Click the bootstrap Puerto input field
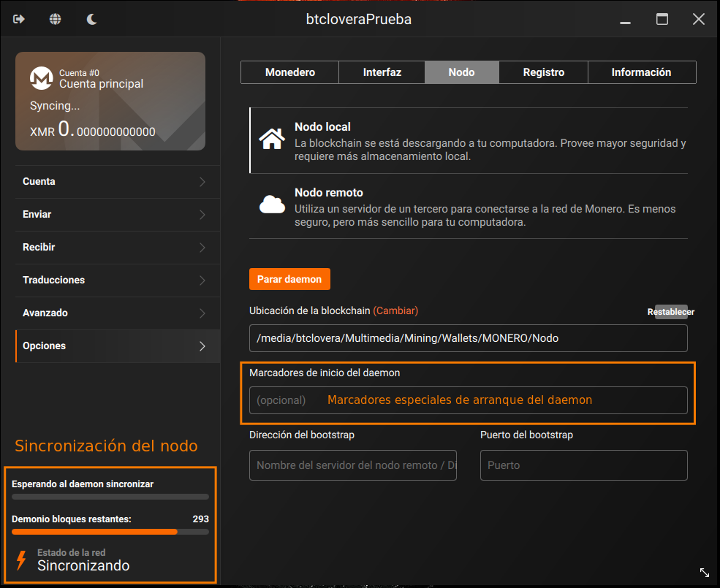This screenshot has width=720, height=588. click(583, 465)
